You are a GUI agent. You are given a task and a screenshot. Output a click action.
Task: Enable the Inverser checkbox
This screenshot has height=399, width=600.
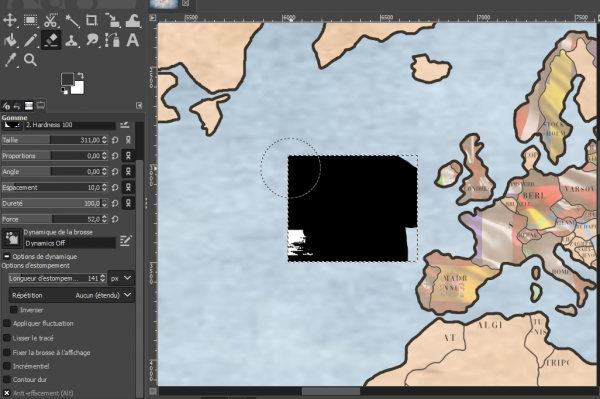click(14, 309)
